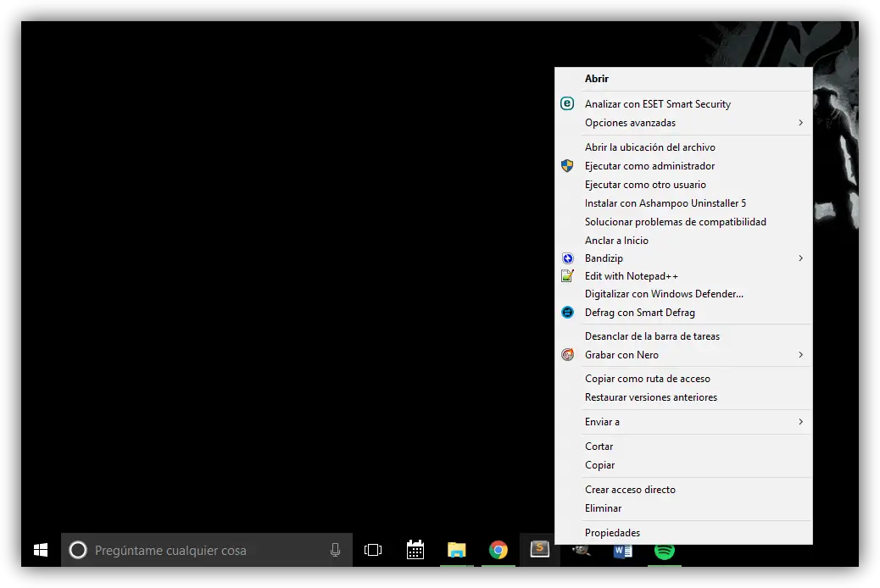Open Propiedades from the context menu
Image resolution: width=880 pixels, height=588 pixels.
pyautogui.click(x=683, y=532)
